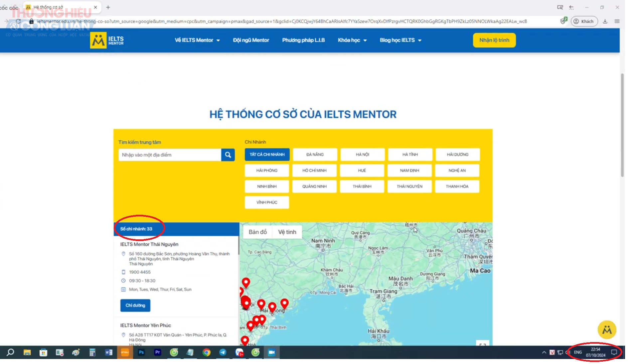Open Telegram from the taskbar
The width and height of the screenshot is (633, 364).
pyautogui.click(x=223, y=352)
